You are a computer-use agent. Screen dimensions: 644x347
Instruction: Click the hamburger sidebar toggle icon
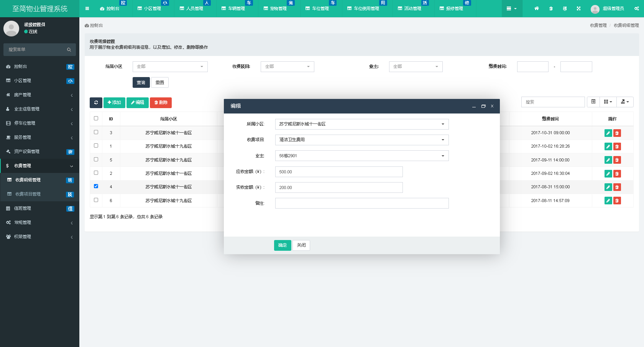tap(87, 8)
